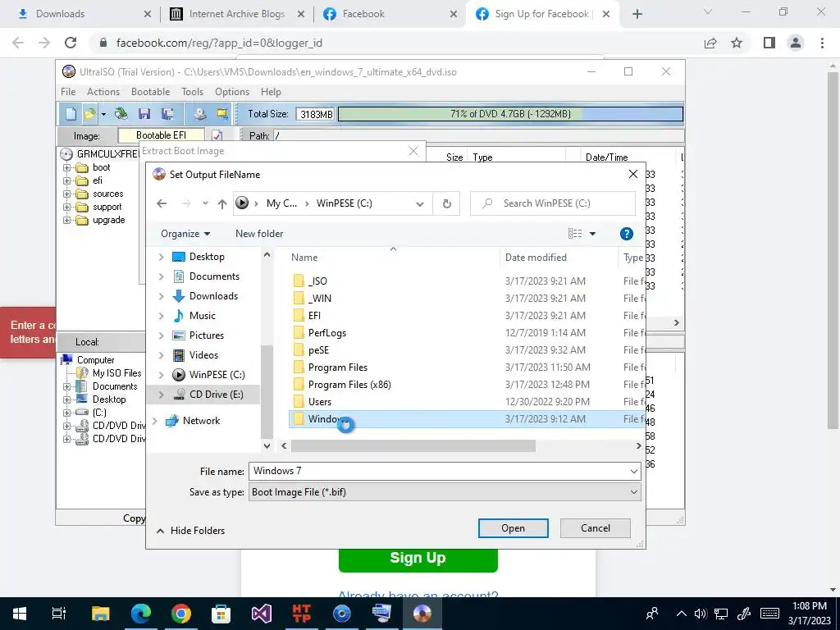Select Pictures in dialog navigation pane

coord(206,336)
